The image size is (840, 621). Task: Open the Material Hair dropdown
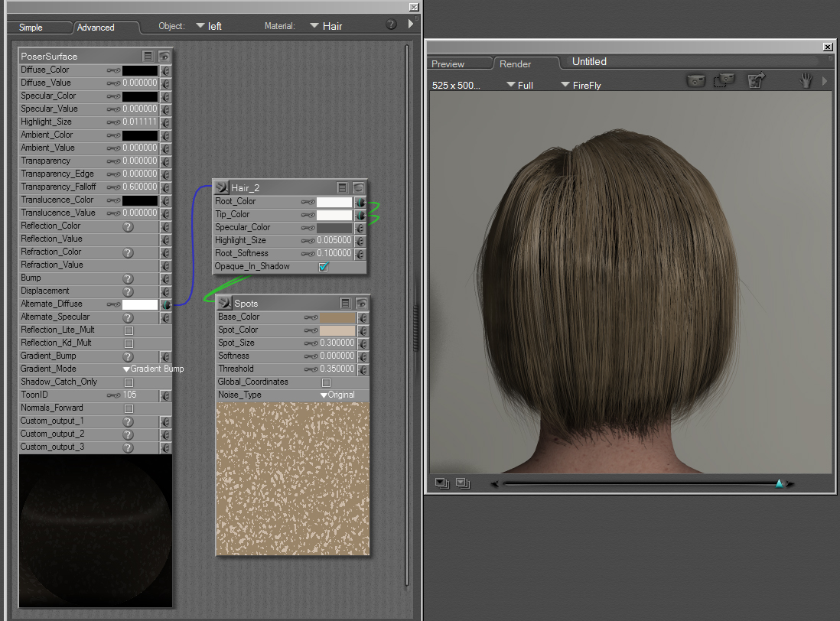[x=326, y=26]
